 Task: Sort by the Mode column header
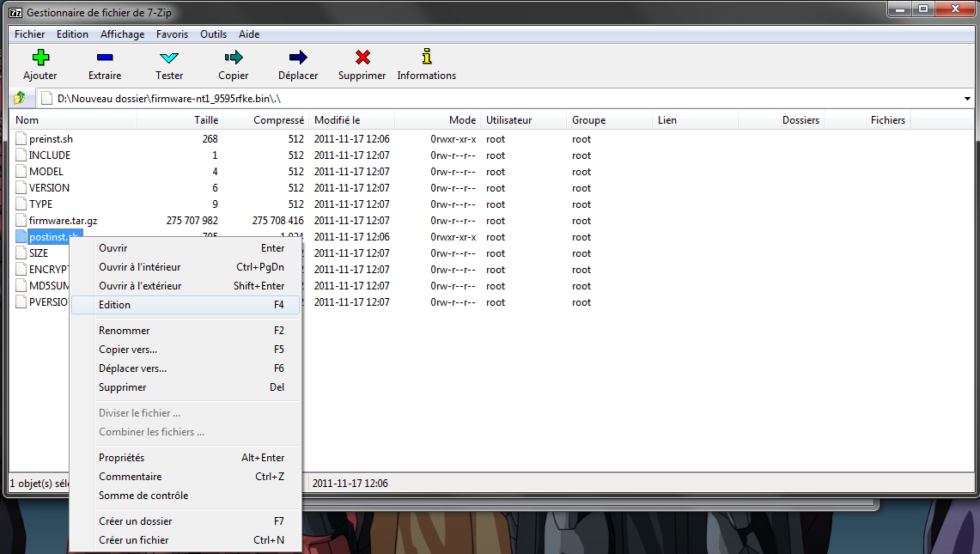(437, 120)
